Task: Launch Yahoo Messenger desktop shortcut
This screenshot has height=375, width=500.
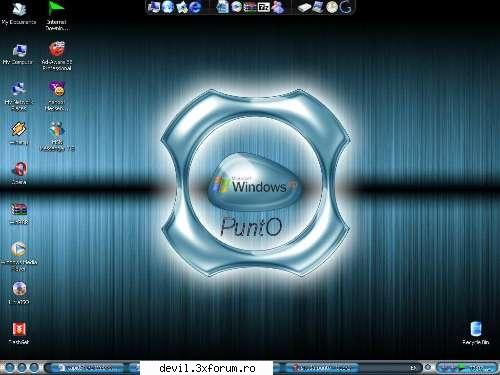Action: 57,96
